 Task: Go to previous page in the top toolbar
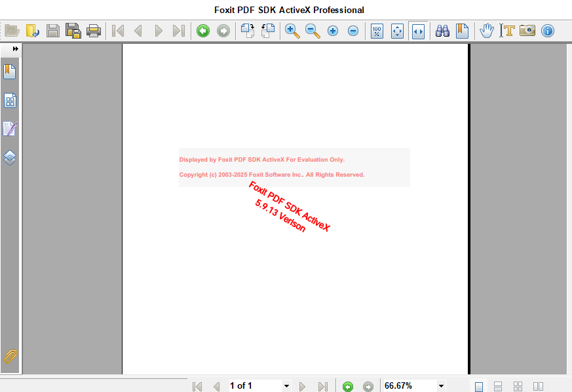coord(138,31)
